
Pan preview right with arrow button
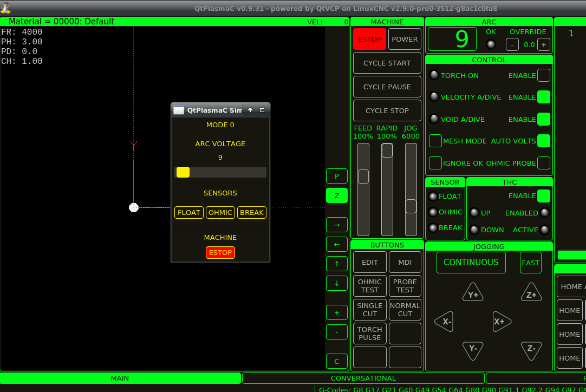point(337,225)
